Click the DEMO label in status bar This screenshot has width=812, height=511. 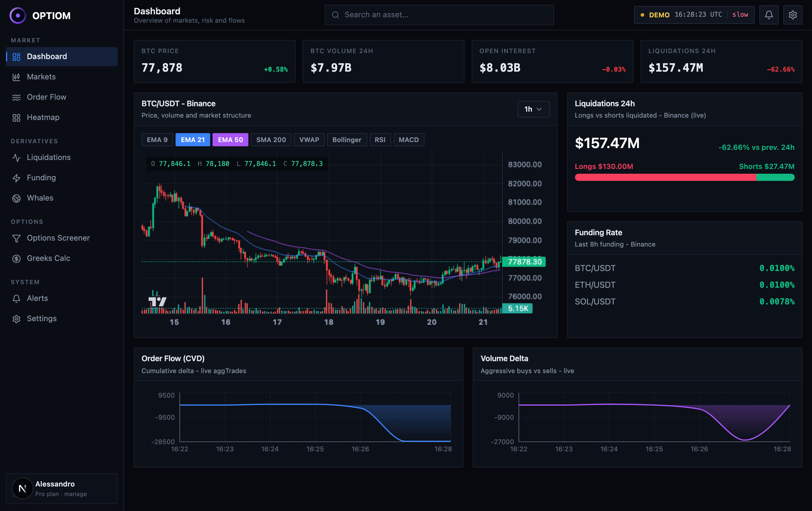point(659,15)
